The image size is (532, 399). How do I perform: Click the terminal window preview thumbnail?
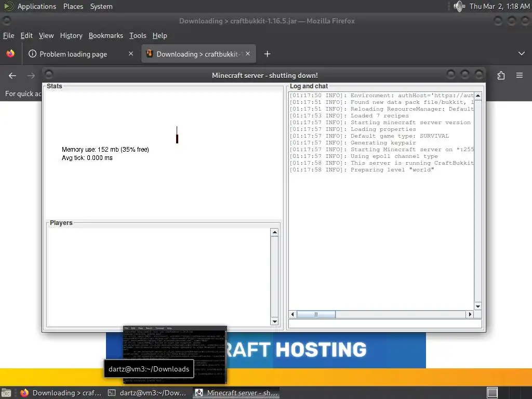[x=175, y=355]
